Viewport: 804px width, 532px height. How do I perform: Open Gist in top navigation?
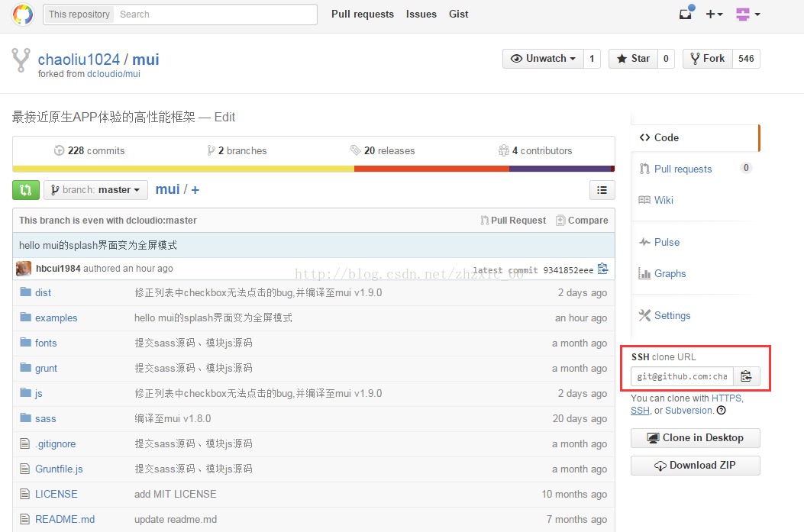[x=458, y=15]
